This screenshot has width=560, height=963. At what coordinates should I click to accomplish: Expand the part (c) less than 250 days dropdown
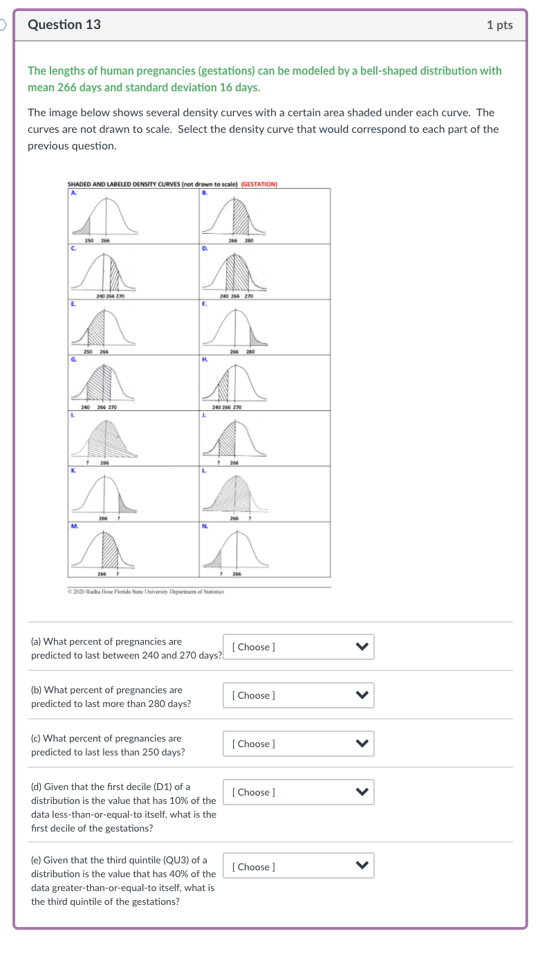pos(299,744)
